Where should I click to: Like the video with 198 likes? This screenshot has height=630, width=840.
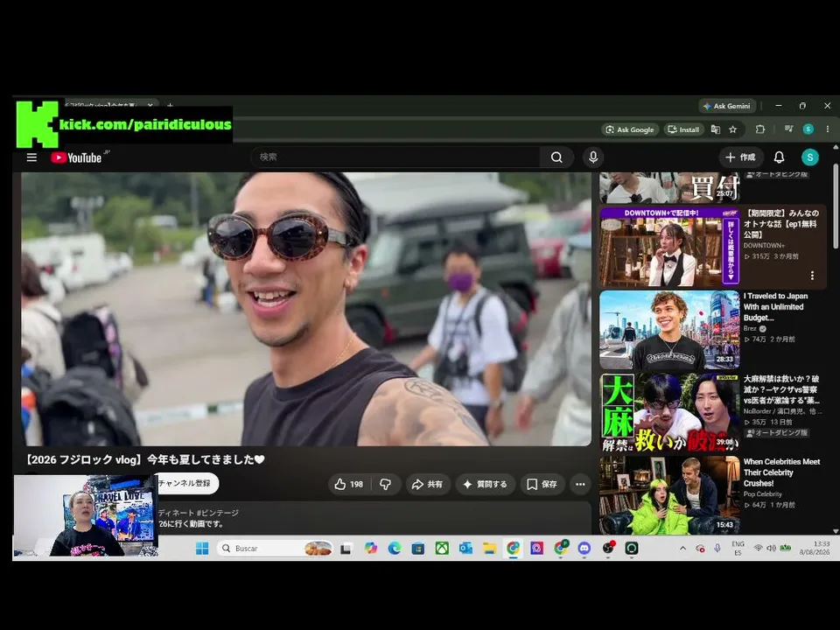click(349, 484)
